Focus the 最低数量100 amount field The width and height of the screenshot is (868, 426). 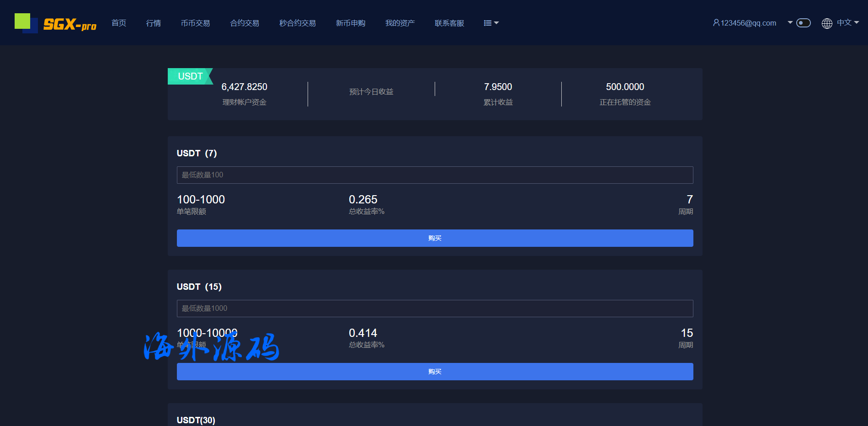pyautogui.click(x=435, y=175)
